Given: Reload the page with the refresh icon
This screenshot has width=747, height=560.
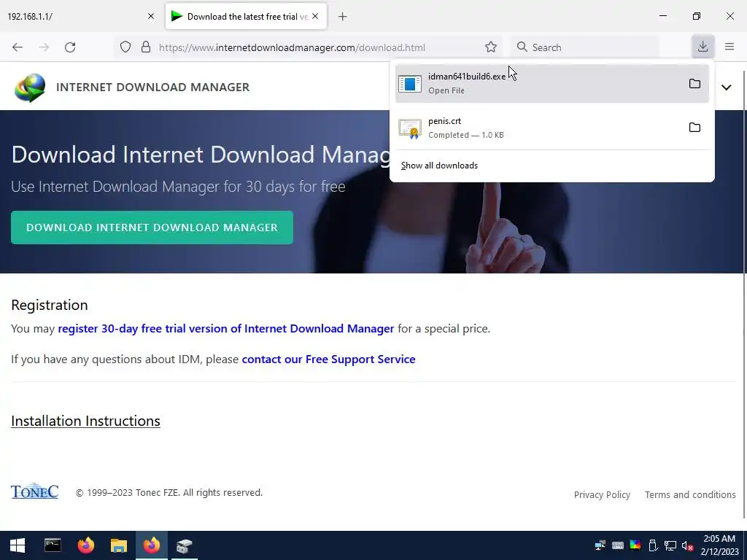Looking at the screenshot, I should click(x=70, y=47).
